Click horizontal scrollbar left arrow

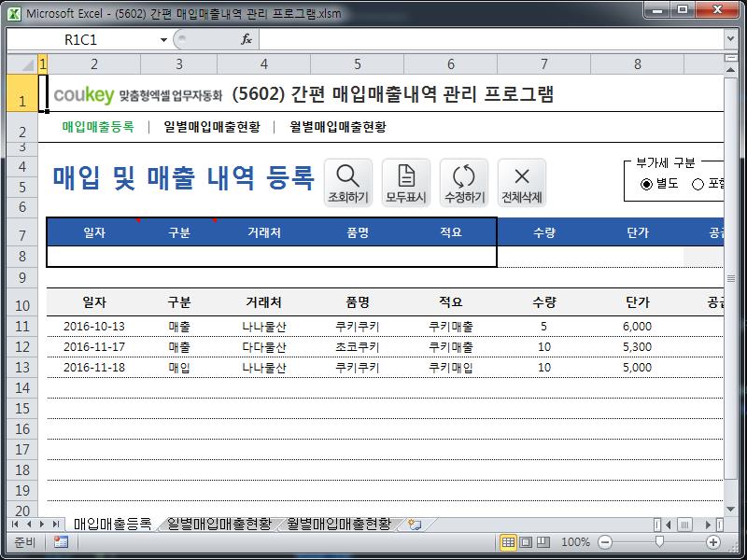click(669, 525)
